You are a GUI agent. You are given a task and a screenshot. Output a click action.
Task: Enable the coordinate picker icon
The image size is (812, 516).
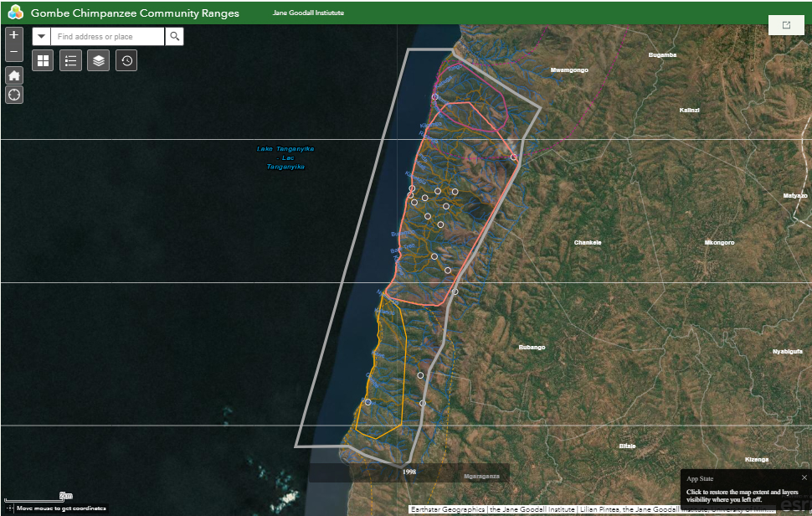tap(9, 508)
